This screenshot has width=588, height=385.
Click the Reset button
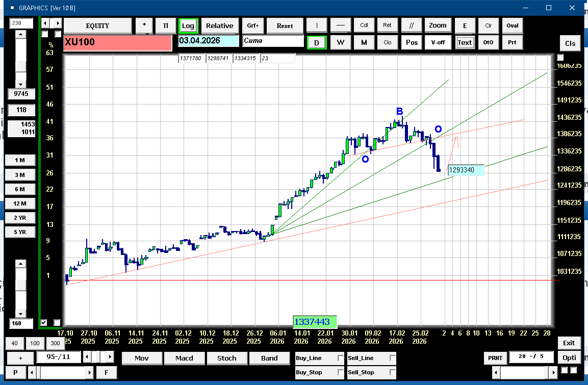coord(285,25)
